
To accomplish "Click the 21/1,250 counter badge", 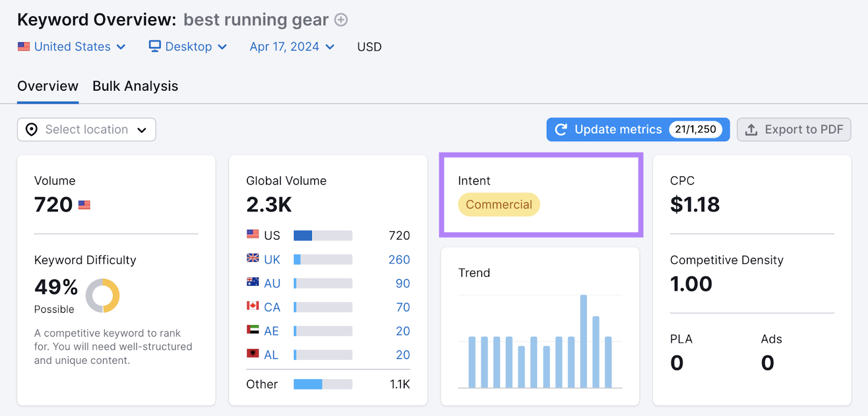I will 695,129.
